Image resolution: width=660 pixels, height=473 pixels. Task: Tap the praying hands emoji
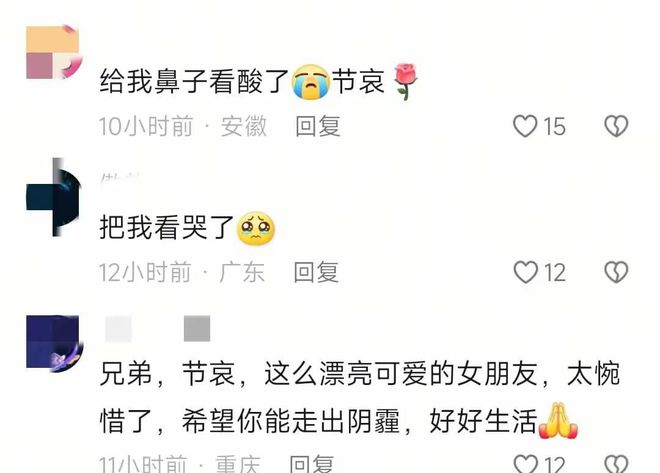(x=559, y=421)
